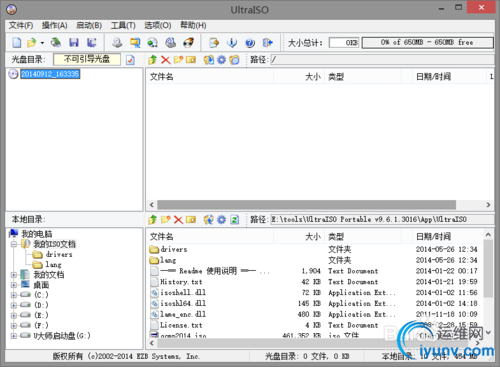Open the 启动(B) menu

pyautogui.click(x=89, y=25)
